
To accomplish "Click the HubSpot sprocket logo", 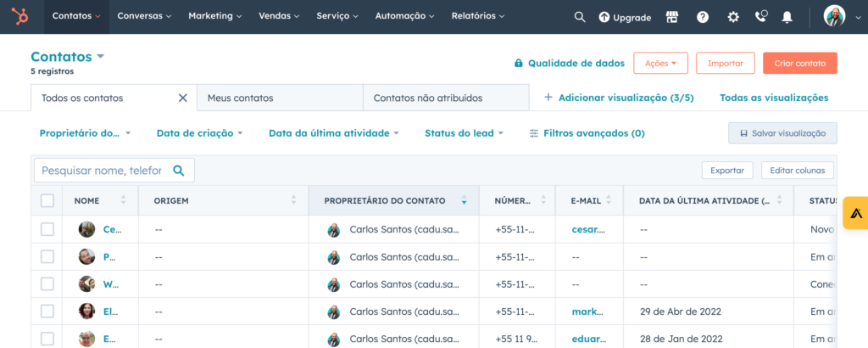I will pos(20,17).
